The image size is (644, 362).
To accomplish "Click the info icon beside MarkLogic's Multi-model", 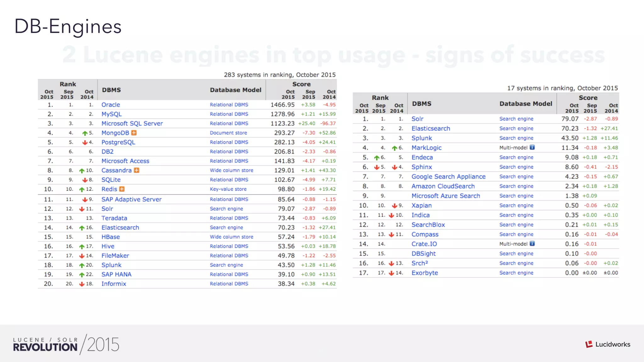I will [532, 147].
